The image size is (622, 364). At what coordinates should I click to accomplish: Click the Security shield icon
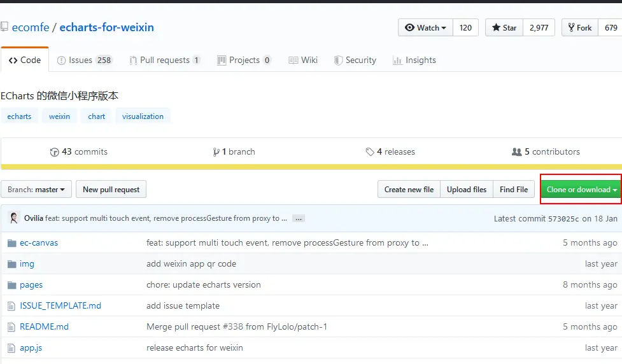pos(338,60)
